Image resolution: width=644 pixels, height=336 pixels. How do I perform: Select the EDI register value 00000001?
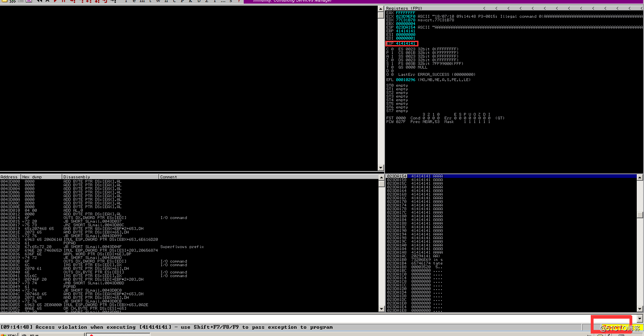coord(406,38)
